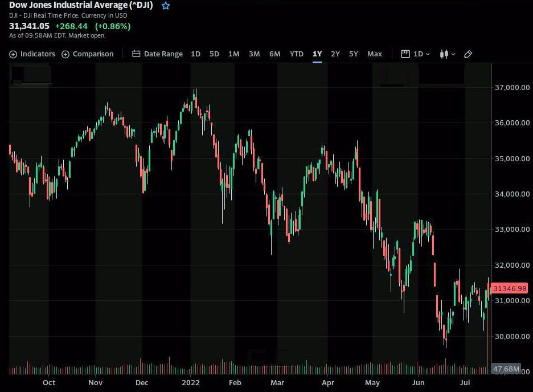The width and height of the screenshot is (533, 392).
Task: Select the 3M time range
Action: (254, 54)
